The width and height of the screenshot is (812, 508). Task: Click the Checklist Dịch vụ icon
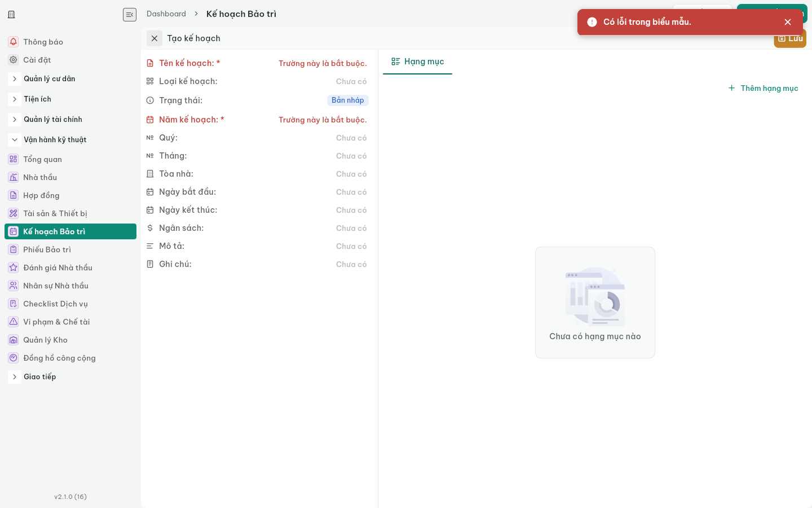(14, 304)
